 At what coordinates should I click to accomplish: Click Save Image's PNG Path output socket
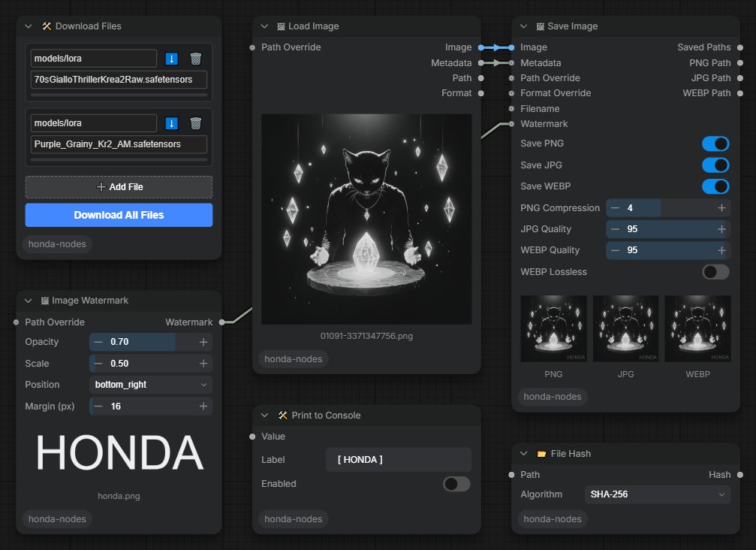coord(740,62)
